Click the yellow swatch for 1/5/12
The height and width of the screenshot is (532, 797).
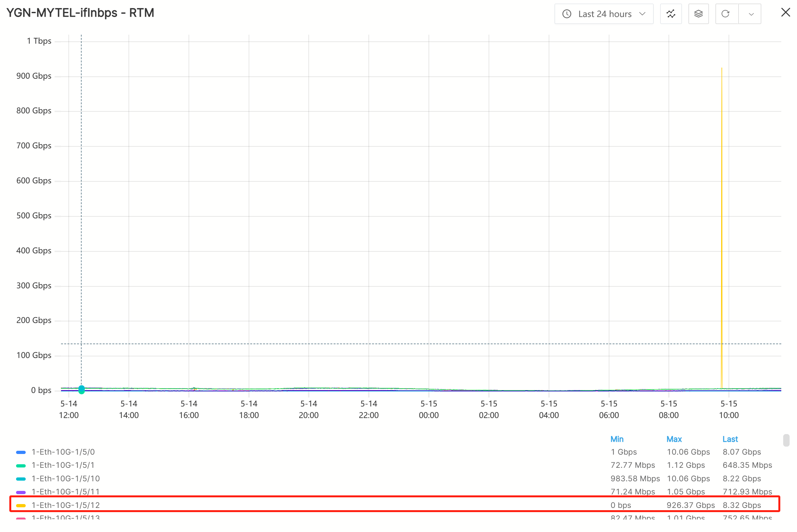point(21,506)
